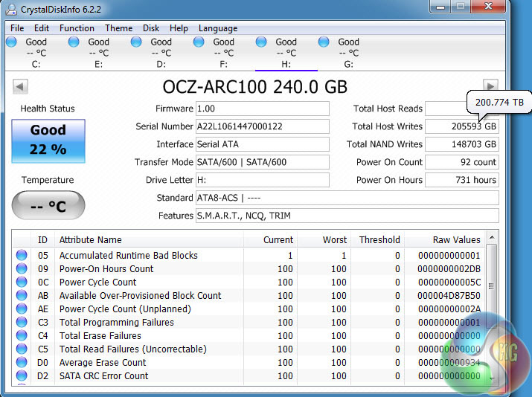Select the G: drive status icon
This screenshot has width=532, height=397.
[x=324, y=42]
